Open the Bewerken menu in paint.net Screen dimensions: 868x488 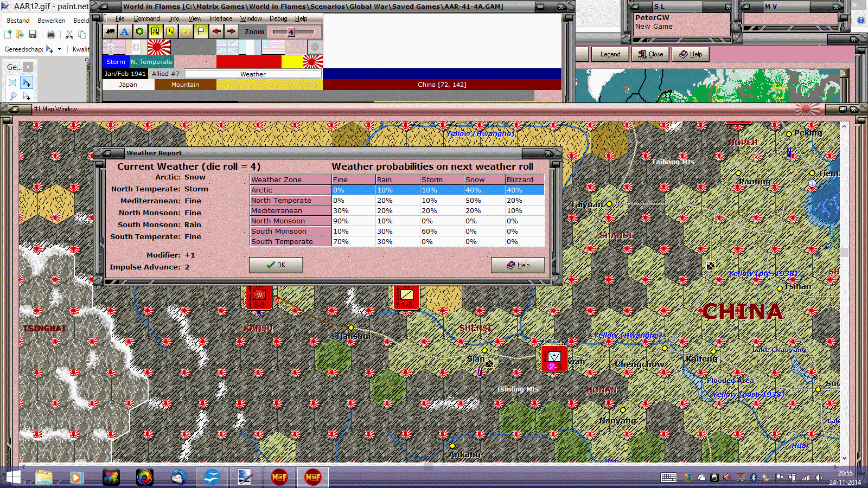52,21
